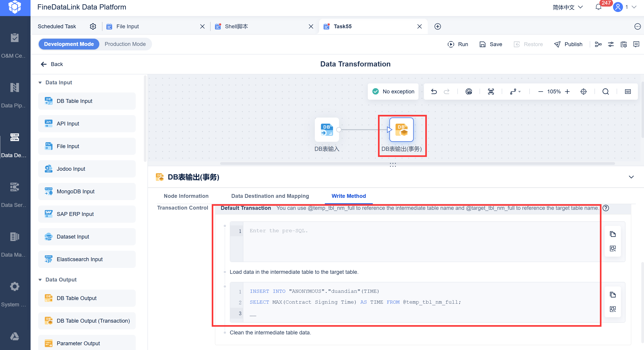Copy the pre-SQL editor content icon
The height and width of the screenshot is (350, 644).
tap(613, 234)
